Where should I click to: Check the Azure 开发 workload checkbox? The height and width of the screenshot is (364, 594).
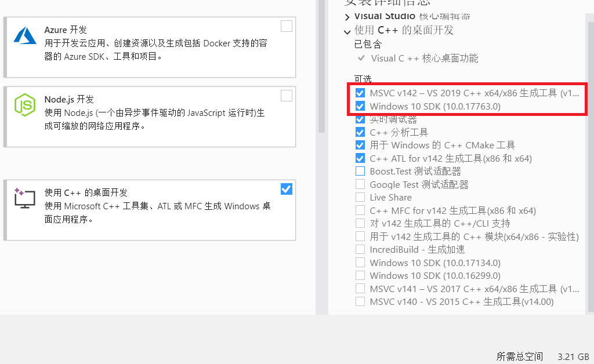pos(287,26)
